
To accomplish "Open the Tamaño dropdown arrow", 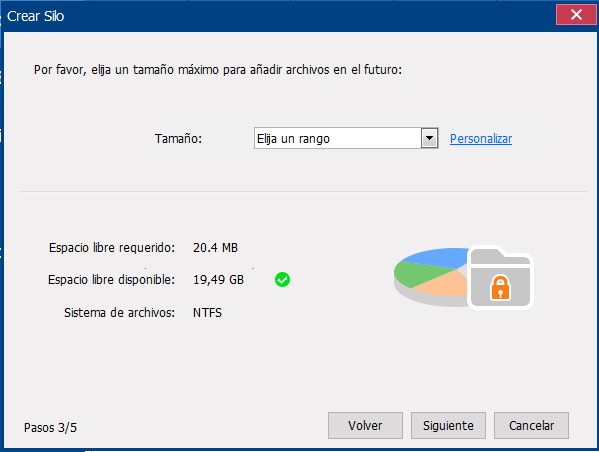I will click(x=429, y=138).
